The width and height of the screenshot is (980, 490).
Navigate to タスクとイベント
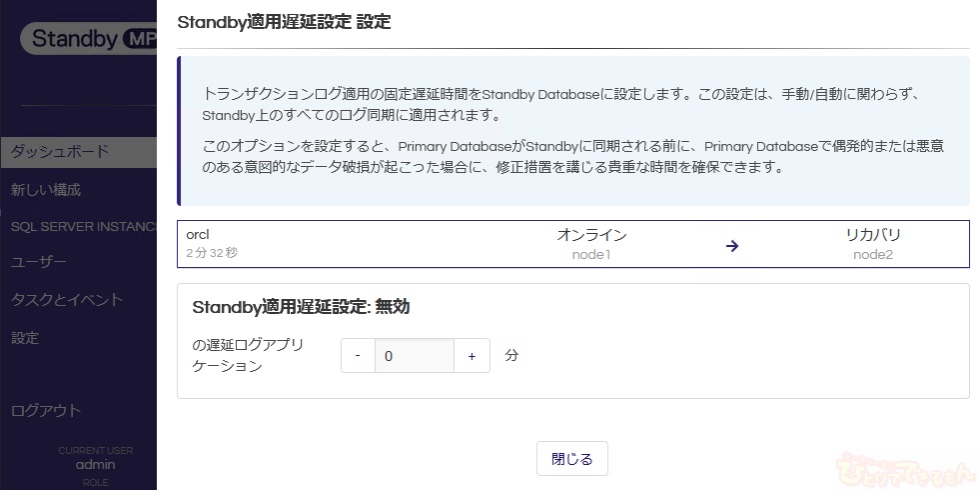[67, 300]
